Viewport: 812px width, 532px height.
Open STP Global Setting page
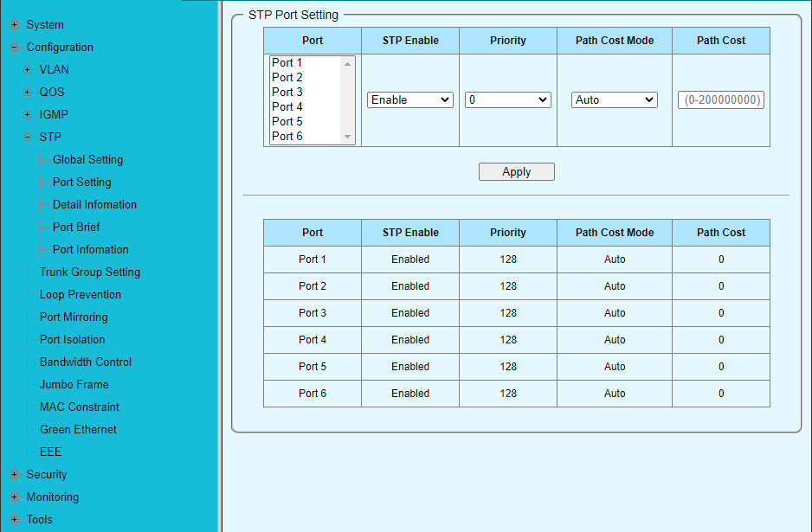pos(87,160)
